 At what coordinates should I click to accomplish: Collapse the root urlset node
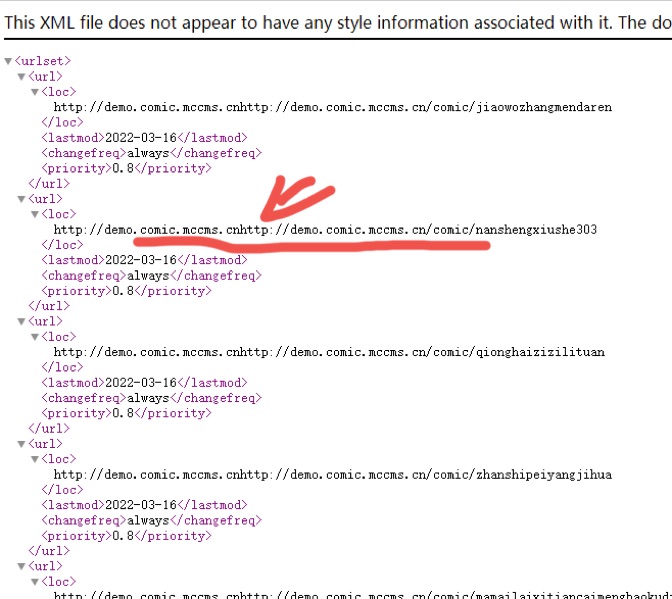pyautogui.click(x=9, y=62)
